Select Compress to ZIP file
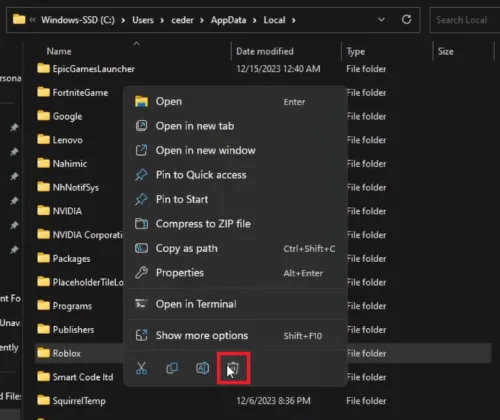The width and height of the screenshot is (500, 420). [x=235, y=224]
